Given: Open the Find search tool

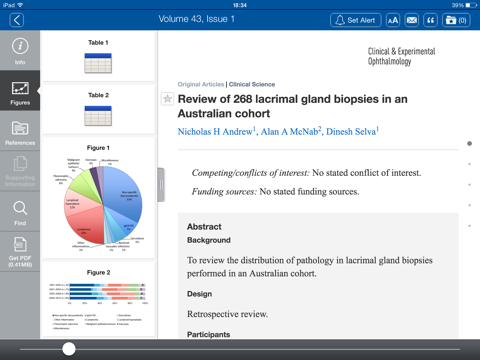Looking at the screenshot, I should point(20,212).
